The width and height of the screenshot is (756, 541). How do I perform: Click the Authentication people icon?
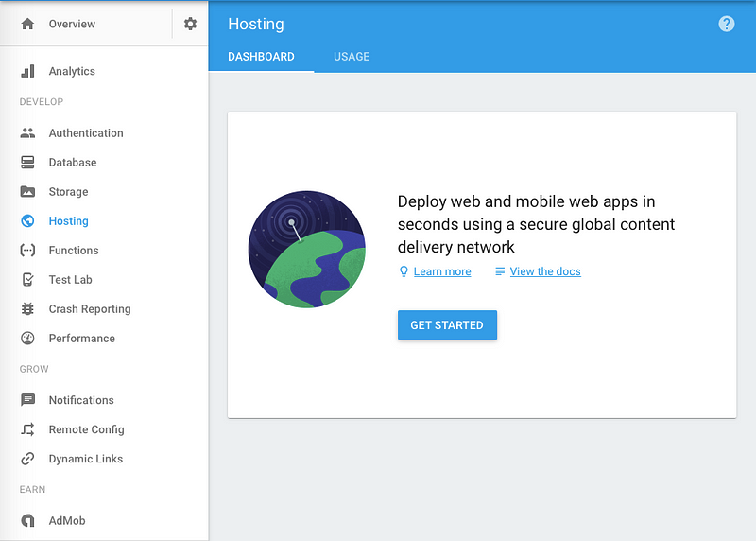(x=27, y=132)
